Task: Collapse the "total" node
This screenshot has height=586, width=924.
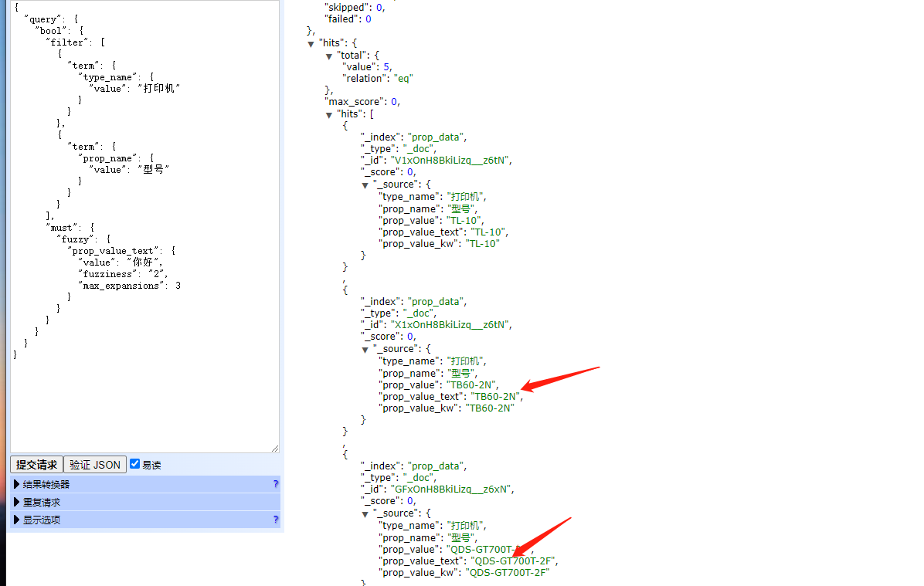Action: [x=329, y=56]
